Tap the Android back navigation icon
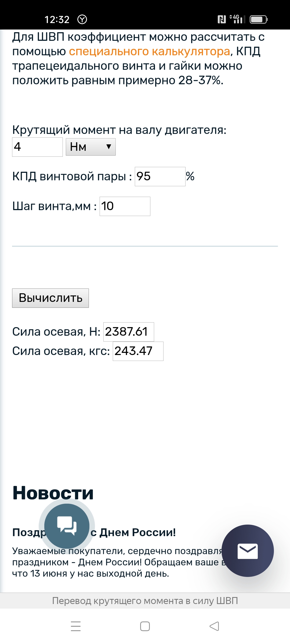The width and height of the screenshot is (290, 644). coord(214,626)
